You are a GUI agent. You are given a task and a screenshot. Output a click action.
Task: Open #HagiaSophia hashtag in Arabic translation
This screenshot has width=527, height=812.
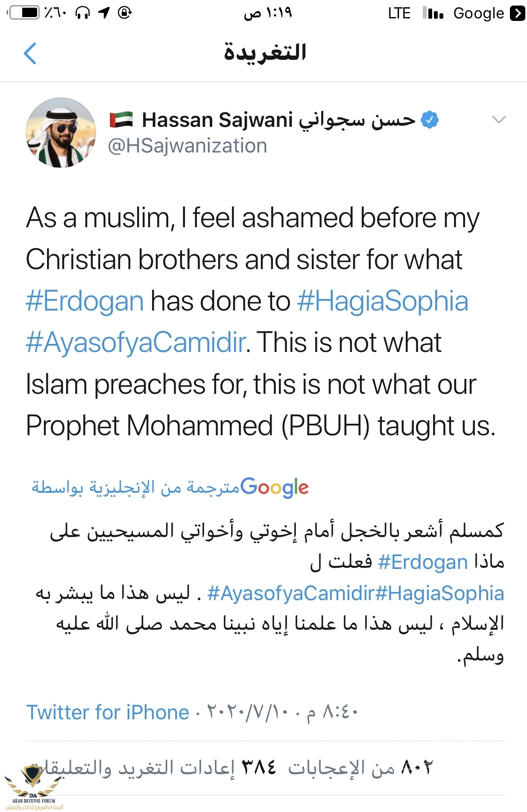(440, 593)
